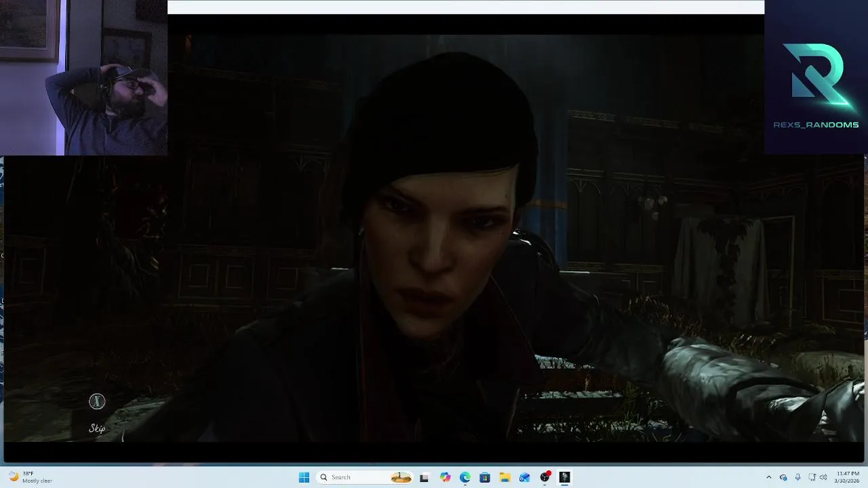
Task: Click the webcam overlay feed
Action: coord(83,77)
